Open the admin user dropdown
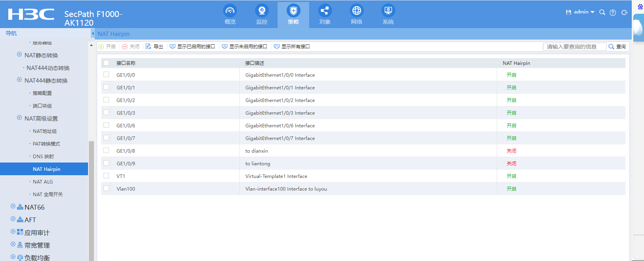This screenshot has width=644, height=261. point(584,12)
